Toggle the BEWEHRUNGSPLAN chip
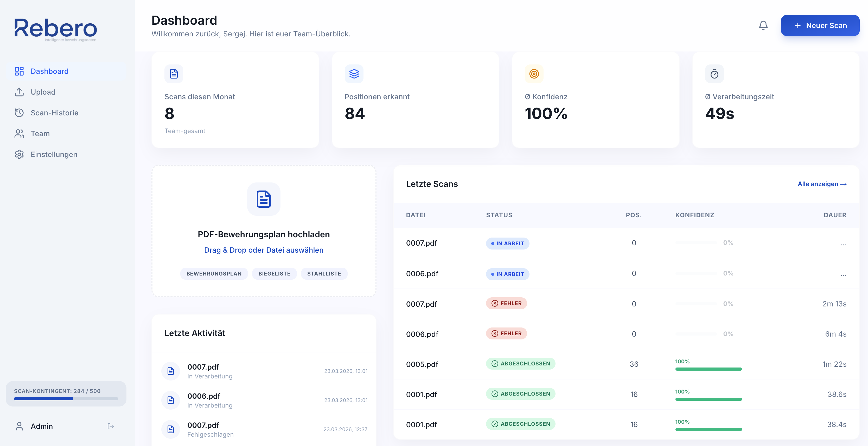The height and width of the screenshot is (446, 868). click(x=214, y=273)
